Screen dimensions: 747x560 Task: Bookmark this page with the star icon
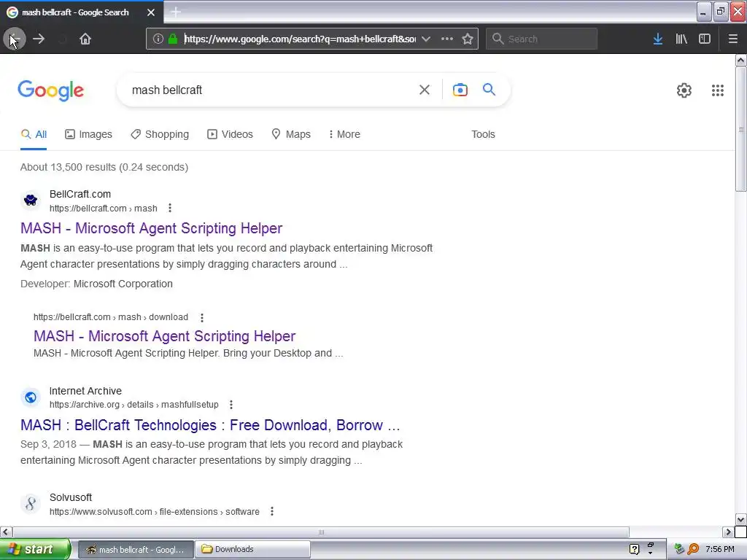click(x=468, y=39)
